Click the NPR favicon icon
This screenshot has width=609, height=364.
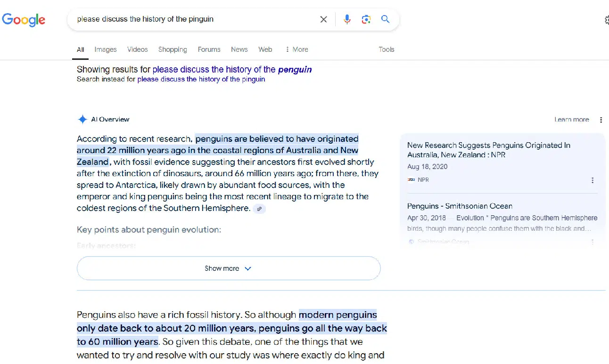tap(411, 180)
